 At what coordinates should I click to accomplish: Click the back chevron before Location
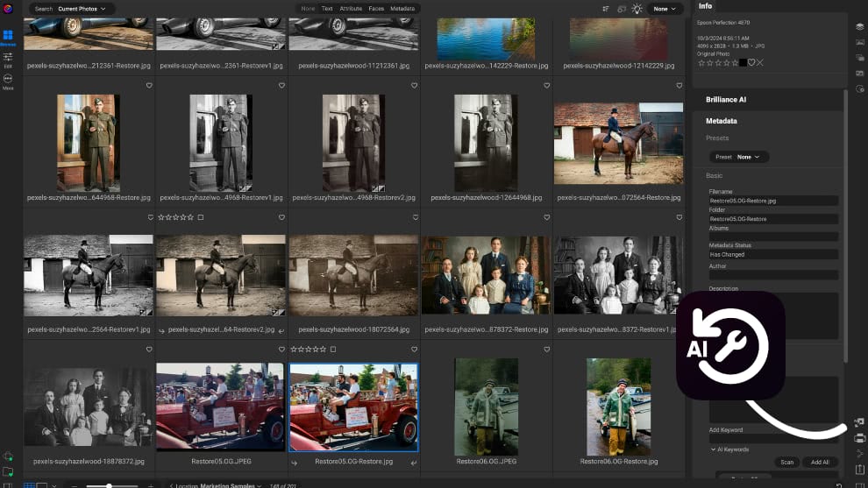(x=171, y=485)
